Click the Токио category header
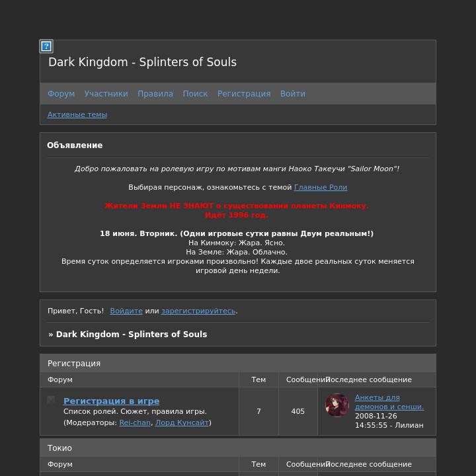The height and width of the screenshot is (476, 476). pos(238,448)
